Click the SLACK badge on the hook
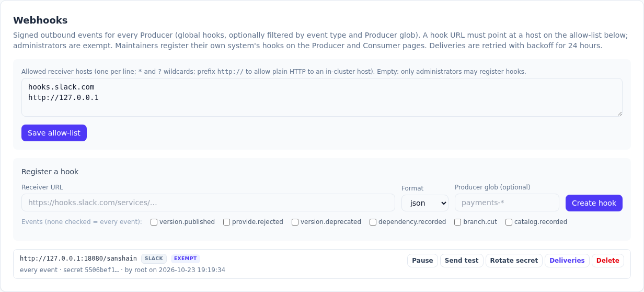This screenshot has width=644, height=292. click(x=154, y=259)
